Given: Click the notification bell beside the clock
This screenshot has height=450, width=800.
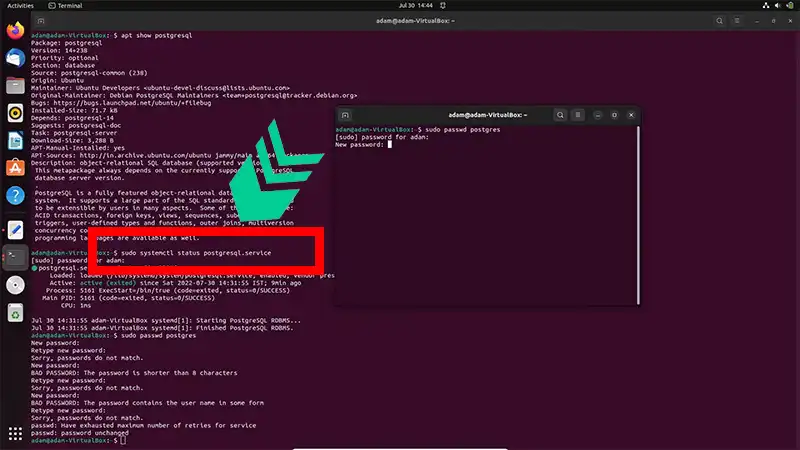Looking at the screenshot, I should point(443,5).
